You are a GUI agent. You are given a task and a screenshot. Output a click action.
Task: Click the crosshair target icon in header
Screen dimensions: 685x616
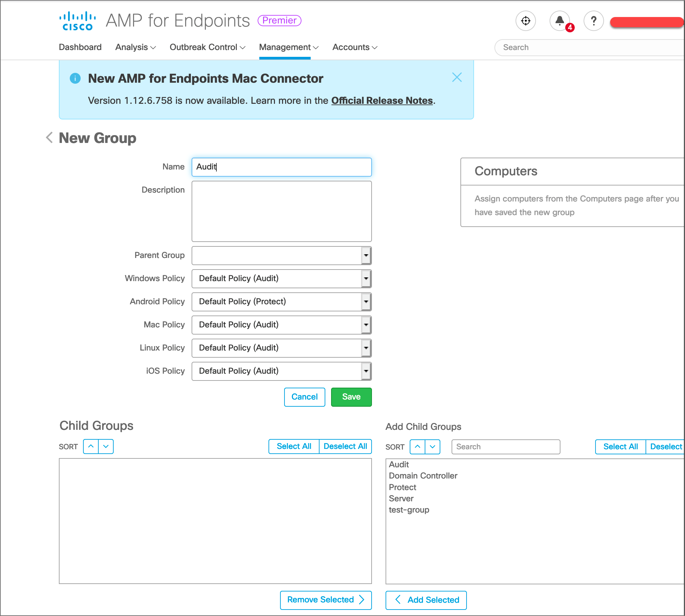click(526, 21)
